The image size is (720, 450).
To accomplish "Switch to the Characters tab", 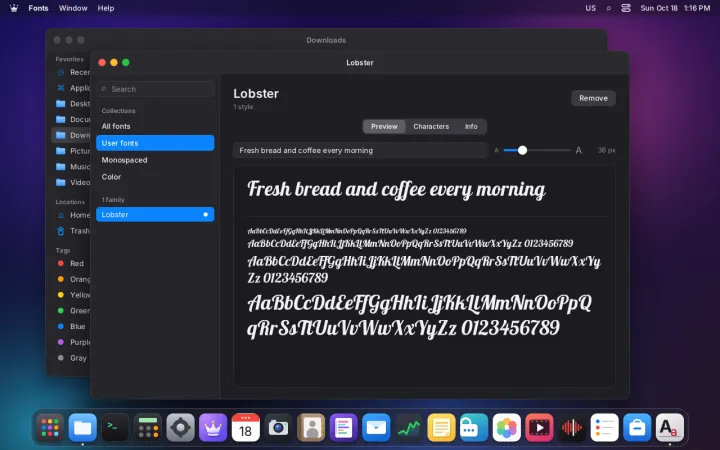I will [x=431, y=126].
